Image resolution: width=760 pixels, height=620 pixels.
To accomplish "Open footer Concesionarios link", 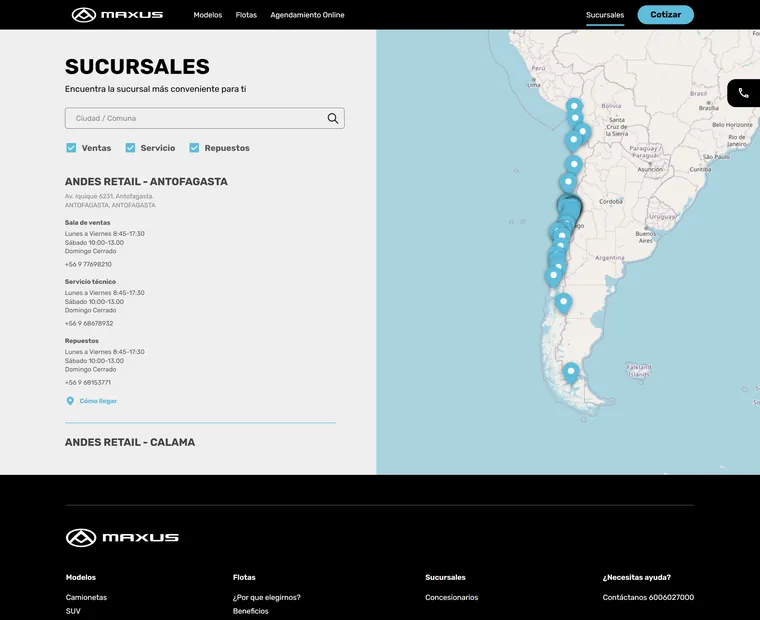I will coord(452,597).
